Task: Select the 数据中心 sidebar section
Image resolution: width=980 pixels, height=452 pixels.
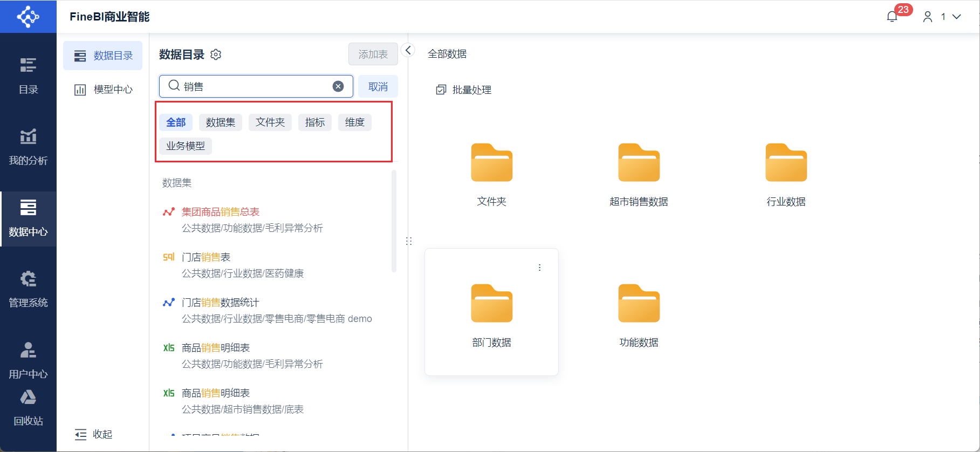Action: tap(28, 218)
